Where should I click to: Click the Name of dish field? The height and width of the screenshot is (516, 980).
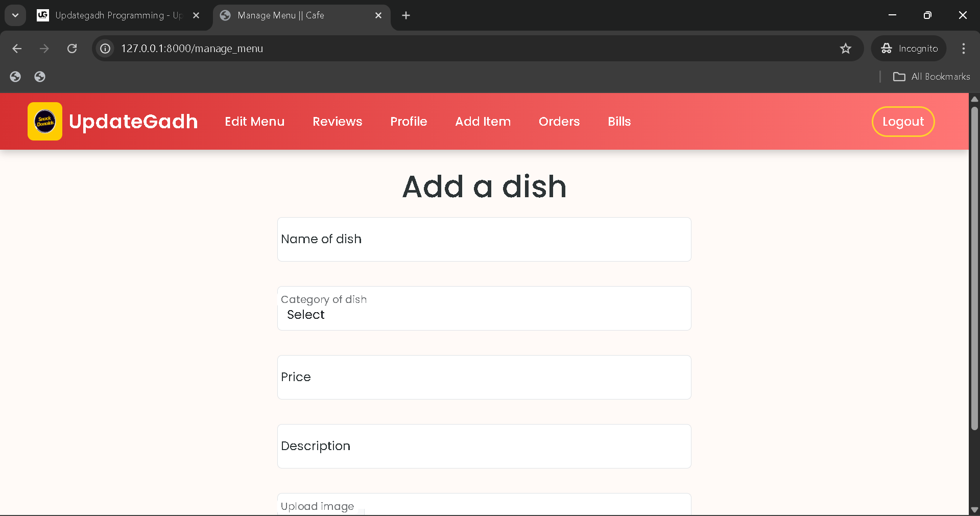coord(484,239)
